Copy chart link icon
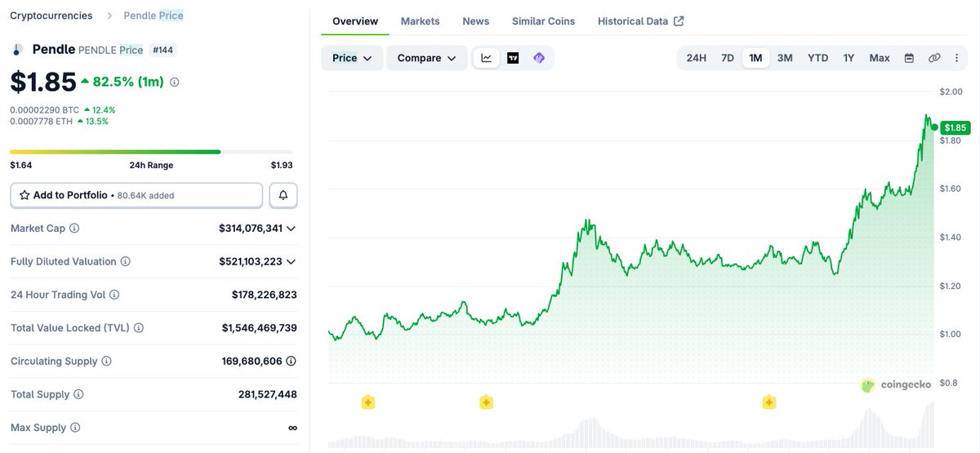 934,58
